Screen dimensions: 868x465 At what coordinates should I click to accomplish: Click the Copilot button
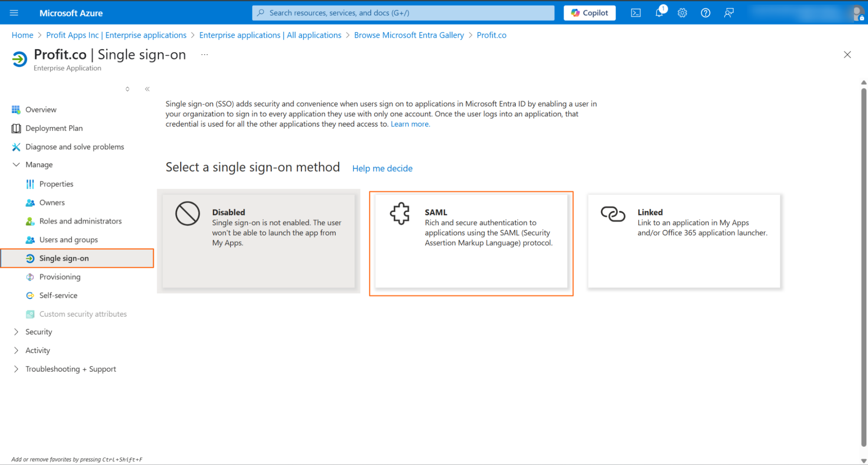point(590,13)
